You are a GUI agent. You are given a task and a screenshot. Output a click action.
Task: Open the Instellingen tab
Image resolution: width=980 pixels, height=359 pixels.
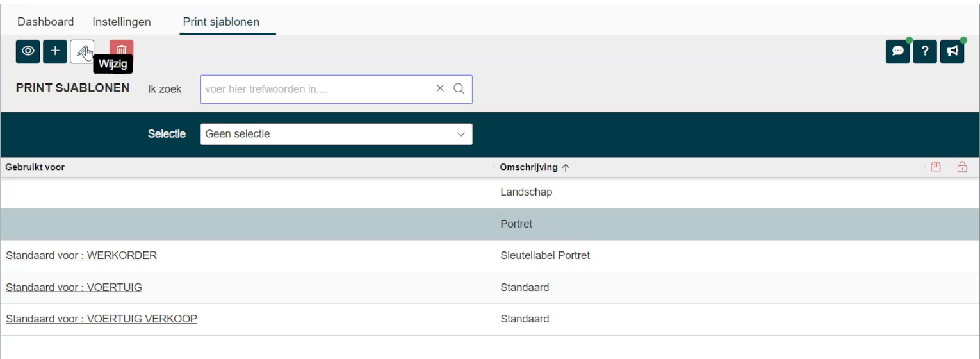coord(122,22)
